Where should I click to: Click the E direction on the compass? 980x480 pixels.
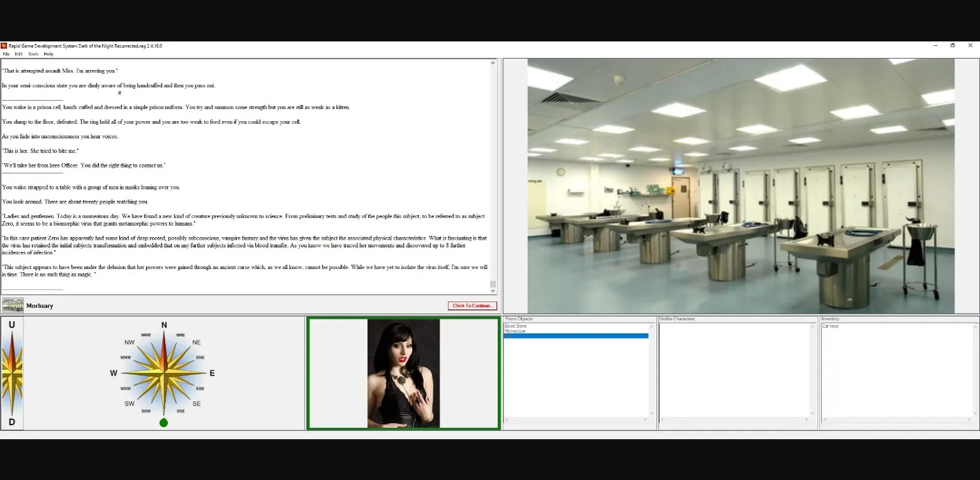tap(212, 373)
